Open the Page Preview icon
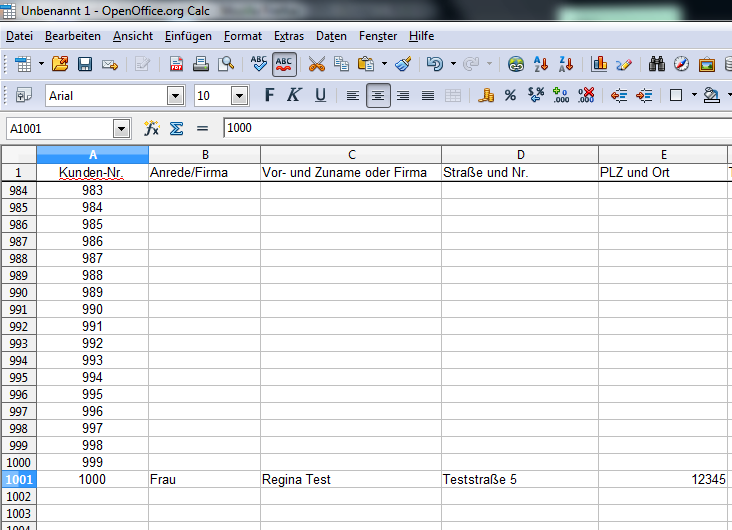 coord(226,64)
